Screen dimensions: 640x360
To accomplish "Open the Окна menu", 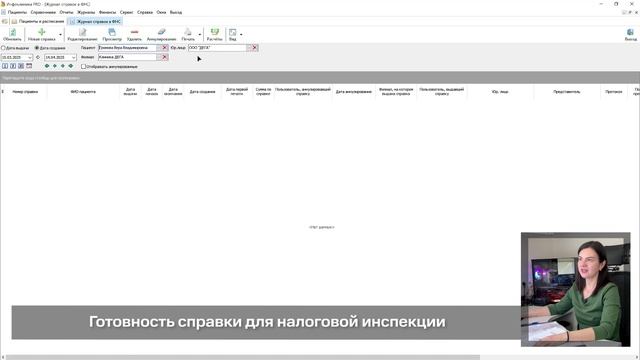I will click(161, 12).
